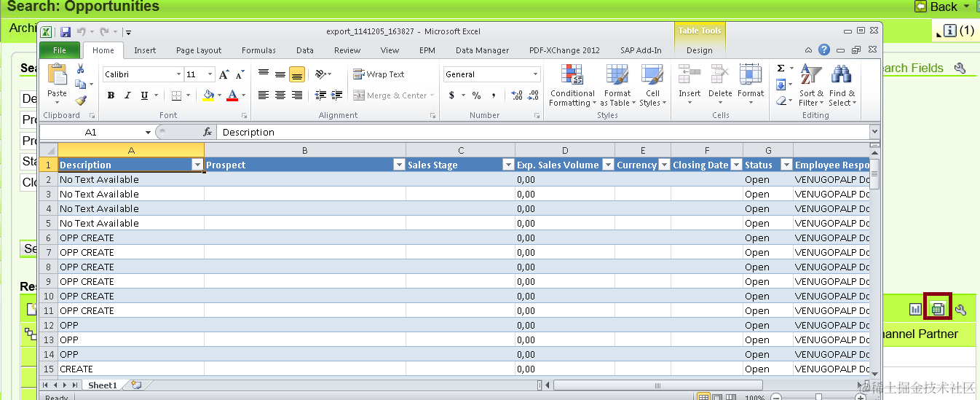This screenshot has width=980, height=400.
Task: Click the Cut scissors icon
Action: (81, 69)
